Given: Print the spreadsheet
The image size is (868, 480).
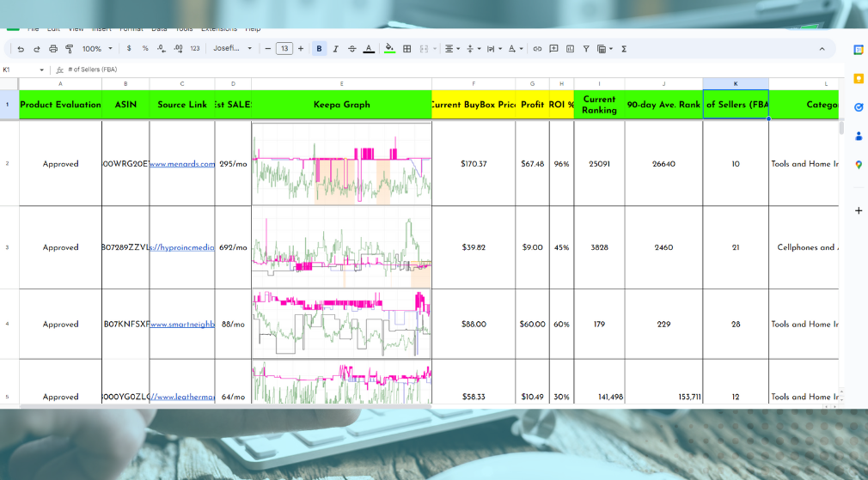Looking at the screenshot, I should [x=53, y=49].
